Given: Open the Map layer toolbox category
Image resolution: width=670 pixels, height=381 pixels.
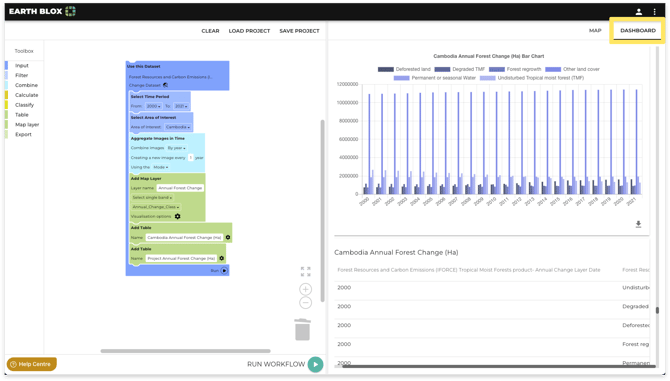Looking at the screenshot, I should pyautogui.click(x=27, y=124).
